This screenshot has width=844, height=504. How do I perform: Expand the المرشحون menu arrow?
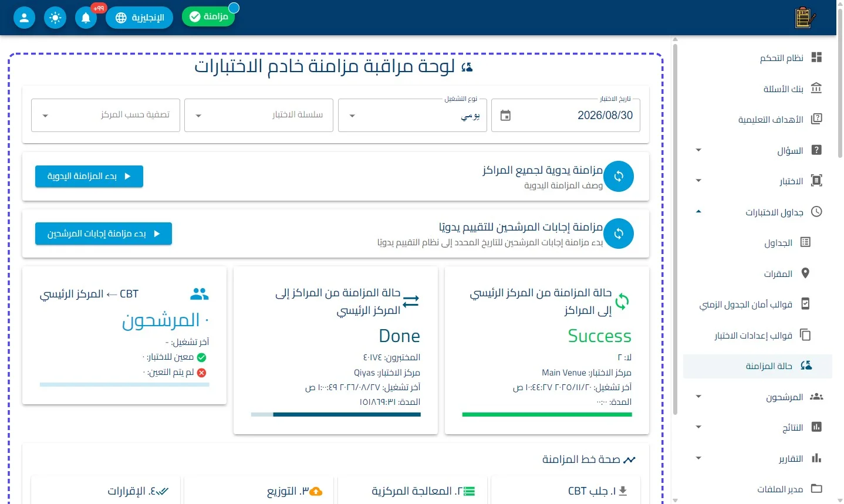pos(698,397)
